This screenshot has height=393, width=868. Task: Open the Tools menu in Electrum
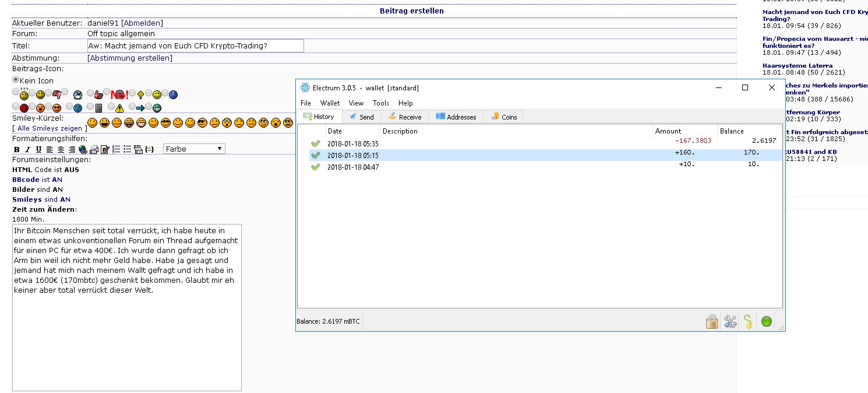pyautogui.click(x=380, y=103)
